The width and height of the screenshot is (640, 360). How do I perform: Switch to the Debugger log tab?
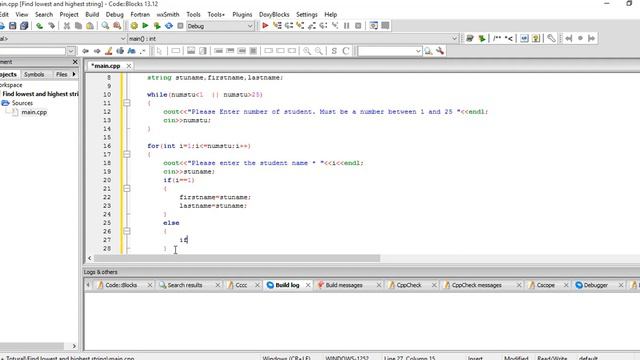596,285
